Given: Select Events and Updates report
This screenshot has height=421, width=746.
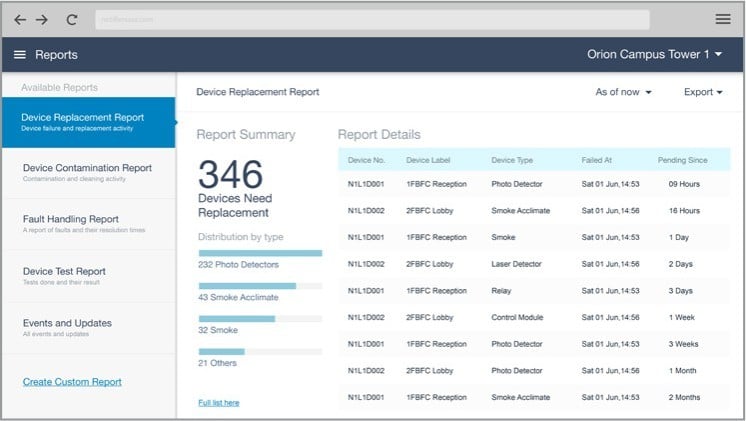Looking at the screenshot, I should point(88,328).
